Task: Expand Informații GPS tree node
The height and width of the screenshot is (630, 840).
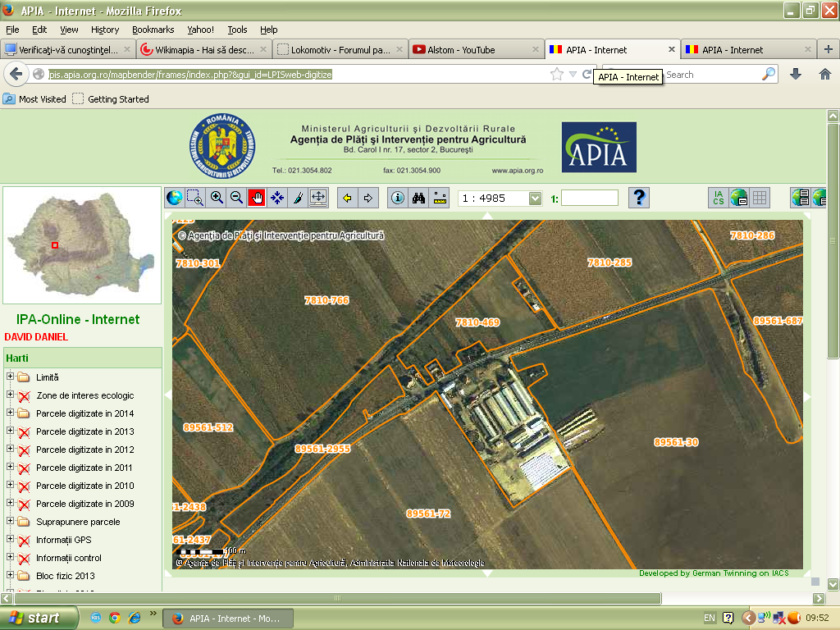Action: [10, 539]
